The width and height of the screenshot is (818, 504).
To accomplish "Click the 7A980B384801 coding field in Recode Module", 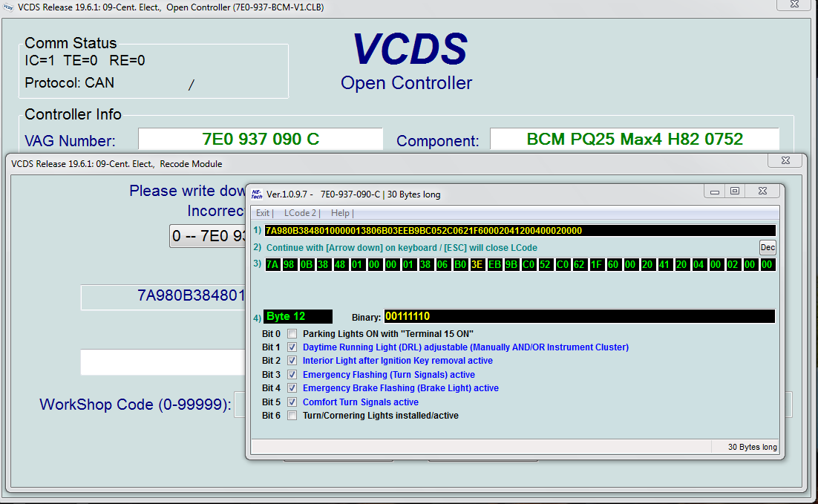I will point(163,297).
